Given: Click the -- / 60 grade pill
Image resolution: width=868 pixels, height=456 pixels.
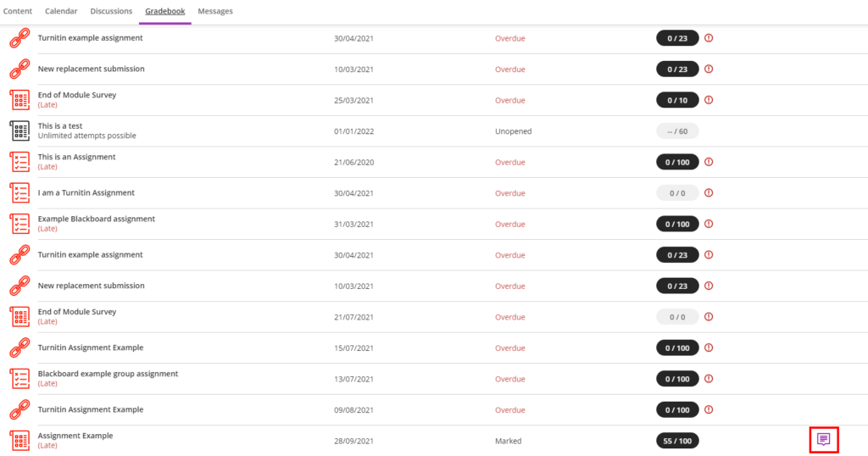Looking at the screenshot, I should click(677, 131).
